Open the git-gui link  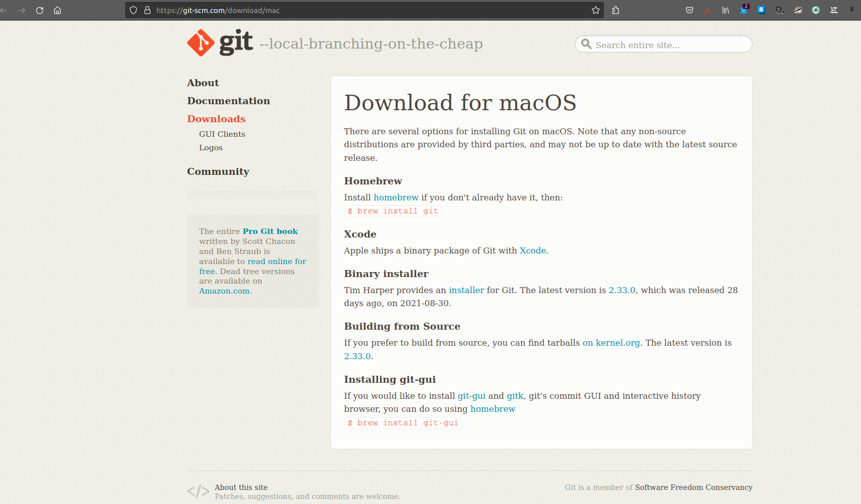coord(471,396)
